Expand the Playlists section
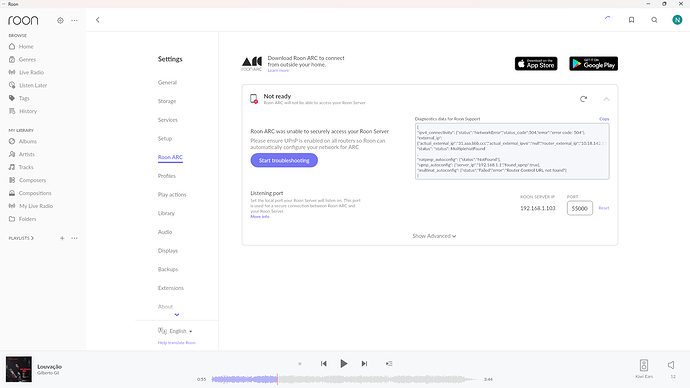This screenshot has width=690, height=388. coord(21,238)
